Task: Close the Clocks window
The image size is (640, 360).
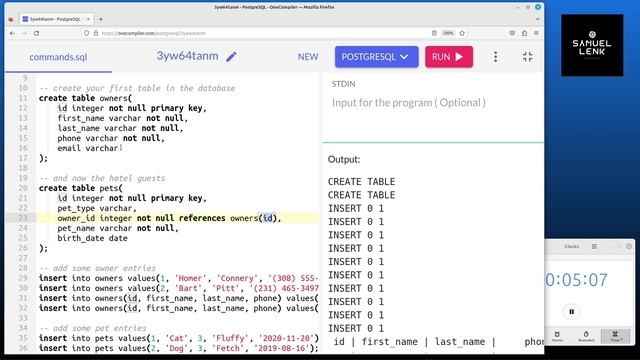Action: [x=629, y=247]
